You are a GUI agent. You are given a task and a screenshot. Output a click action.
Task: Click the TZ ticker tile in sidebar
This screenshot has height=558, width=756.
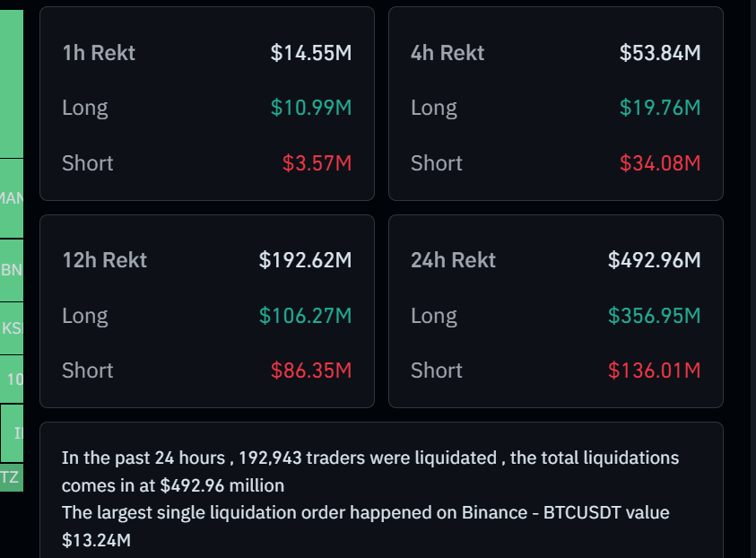pyautogui.click(x=11, y=478)
